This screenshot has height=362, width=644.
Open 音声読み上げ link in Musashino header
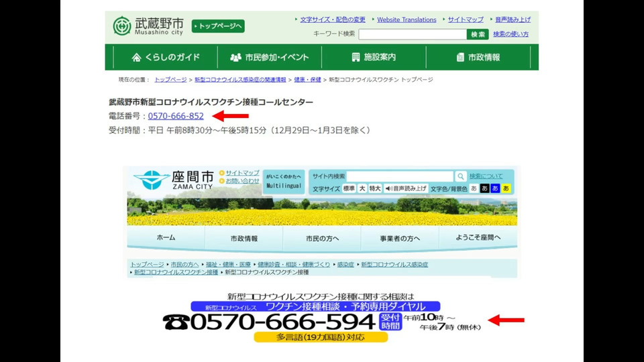click(x=513, y=19)
